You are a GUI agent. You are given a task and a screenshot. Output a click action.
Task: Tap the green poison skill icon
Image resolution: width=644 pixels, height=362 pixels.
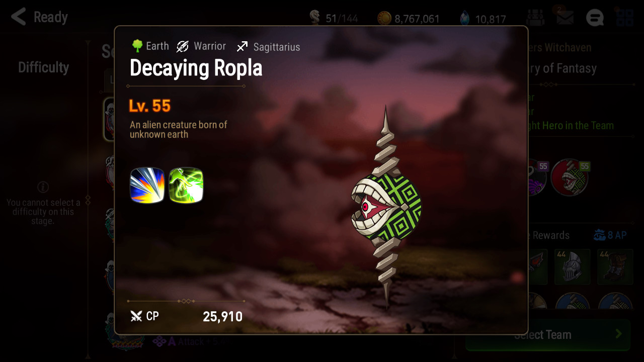click(x=186, y=186)
